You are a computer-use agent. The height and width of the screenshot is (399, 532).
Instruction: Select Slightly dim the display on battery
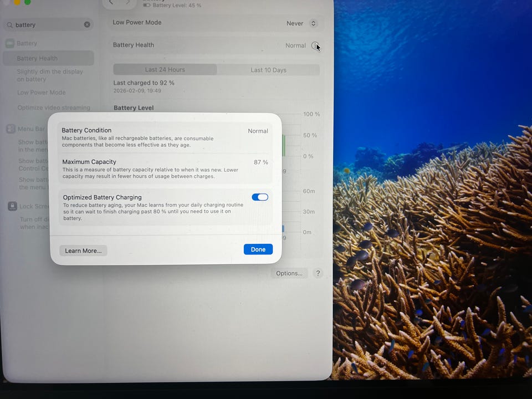pyautogui.click(x=50, y=75)
